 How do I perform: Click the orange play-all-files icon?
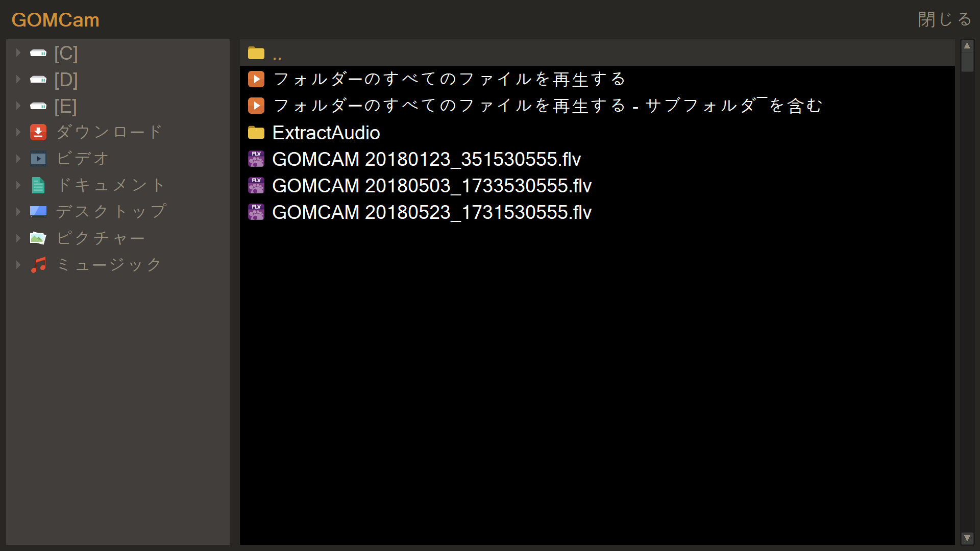[256, 79]
